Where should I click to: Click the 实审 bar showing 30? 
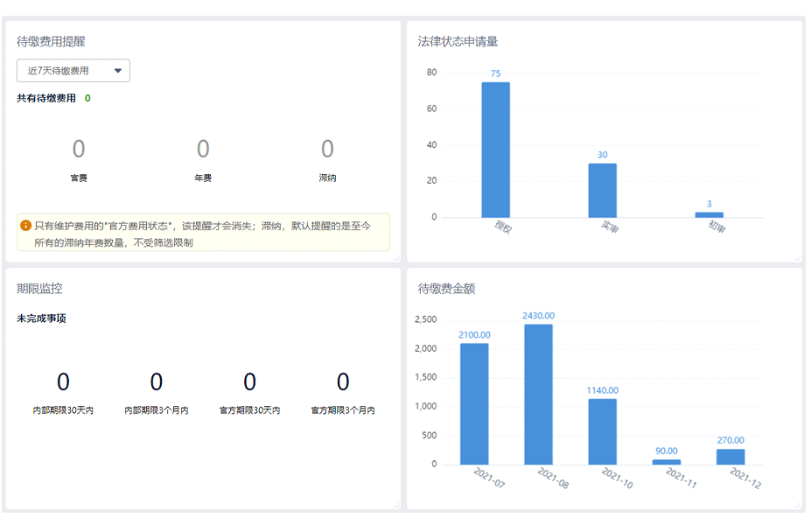point(602,190)
